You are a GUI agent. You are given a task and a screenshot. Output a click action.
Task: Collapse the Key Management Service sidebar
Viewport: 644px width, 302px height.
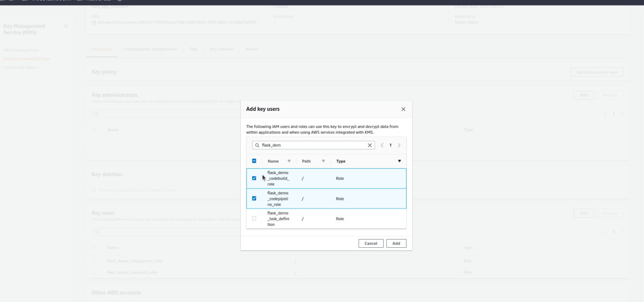pyautogui.click(x=66, y=26)
